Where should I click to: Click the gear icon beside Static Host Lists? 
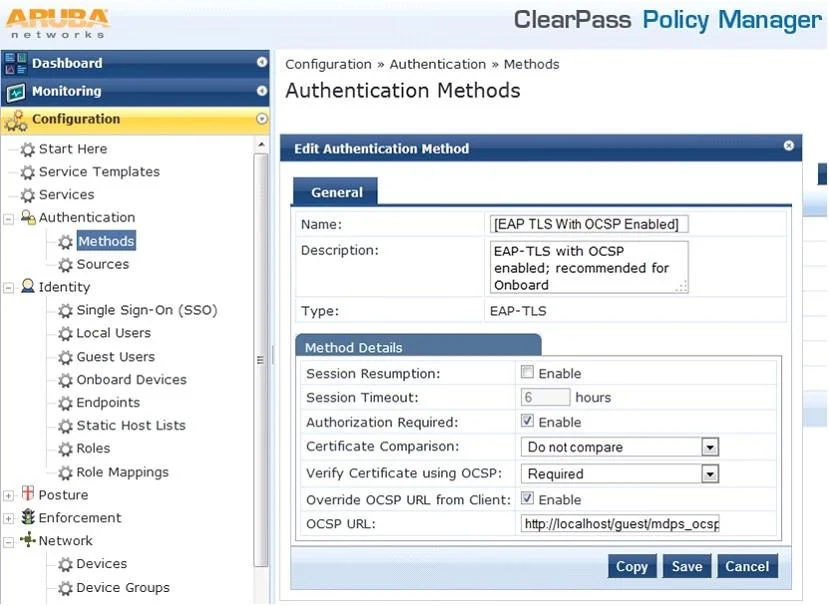click(x=66, y=426)
